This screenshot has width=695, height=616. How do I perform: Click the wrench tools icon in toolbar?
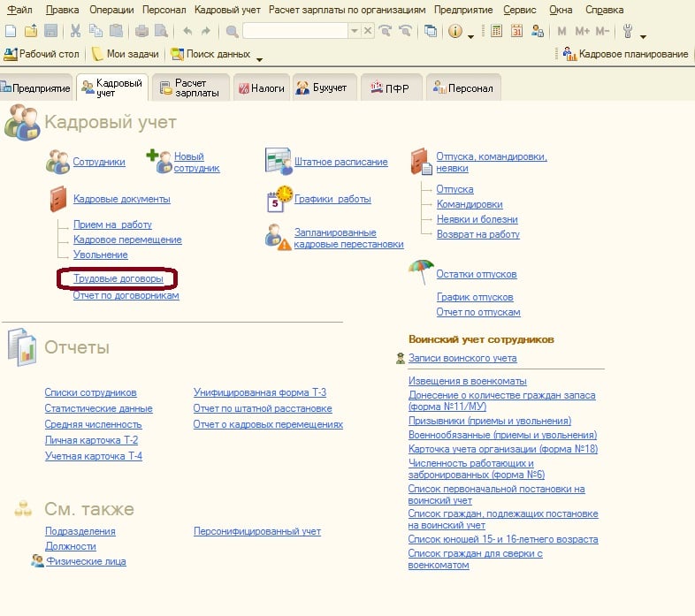pos(629,31)
